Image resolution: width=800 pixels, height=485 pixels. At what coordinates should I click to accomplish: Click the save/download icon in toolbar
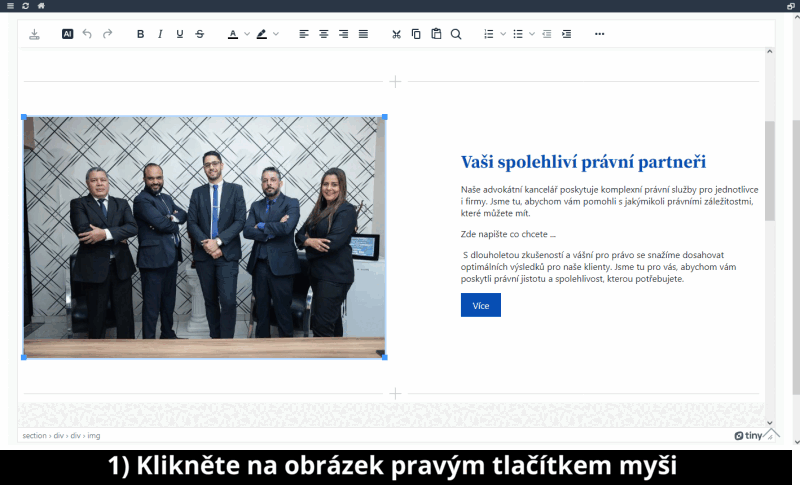34,34
